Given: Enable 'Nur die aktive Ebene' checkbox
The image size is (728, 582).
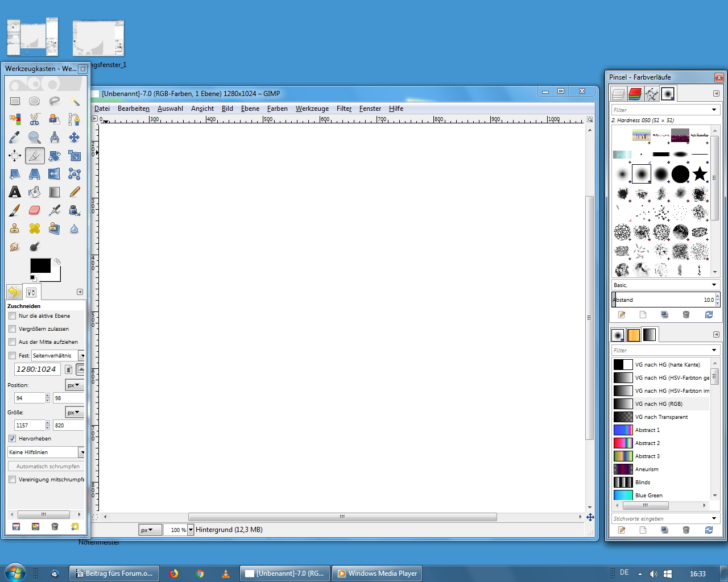Looking at the screenshot, I should click(x=13, y=316).
